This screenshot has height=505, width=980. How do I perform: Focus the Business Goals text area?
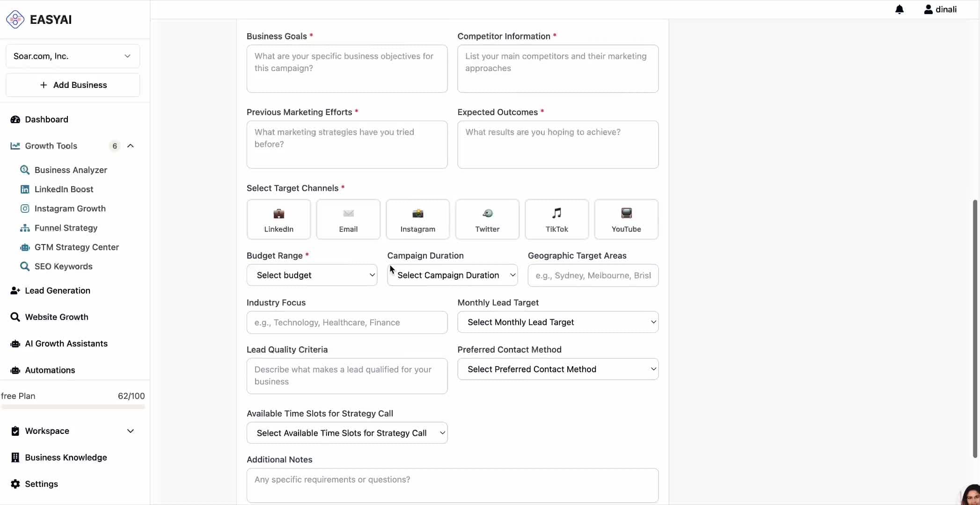point(347,69)
